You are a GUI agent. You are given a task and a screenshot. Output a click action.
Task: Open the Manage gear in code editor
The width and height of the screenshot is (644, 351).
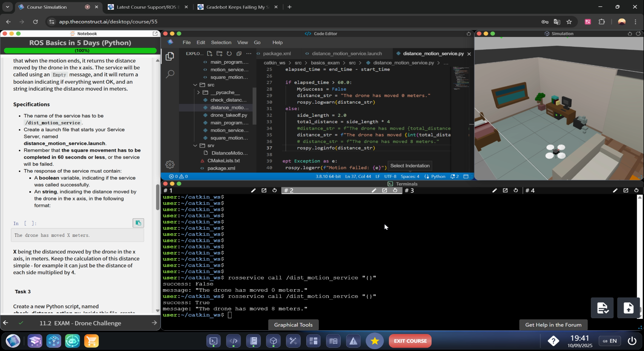[x=170, y=164]
